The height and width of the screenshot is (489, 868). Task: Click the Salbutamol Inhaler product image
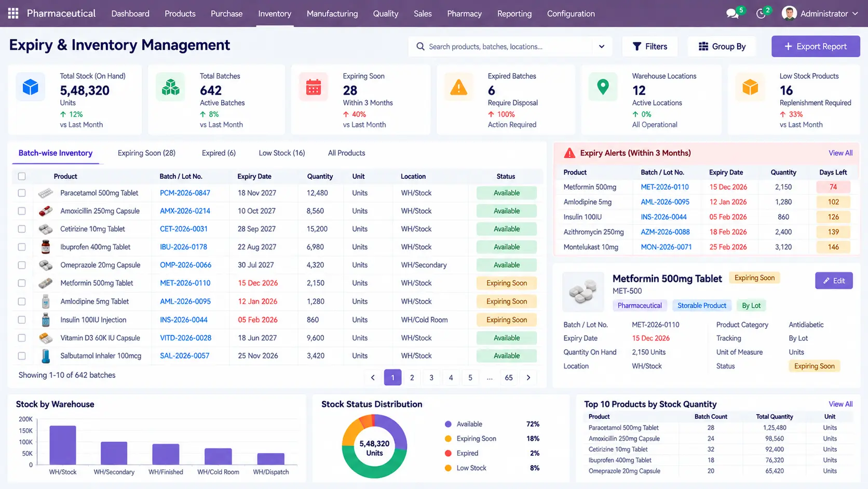pyautogui.click(x=46, y=356)
